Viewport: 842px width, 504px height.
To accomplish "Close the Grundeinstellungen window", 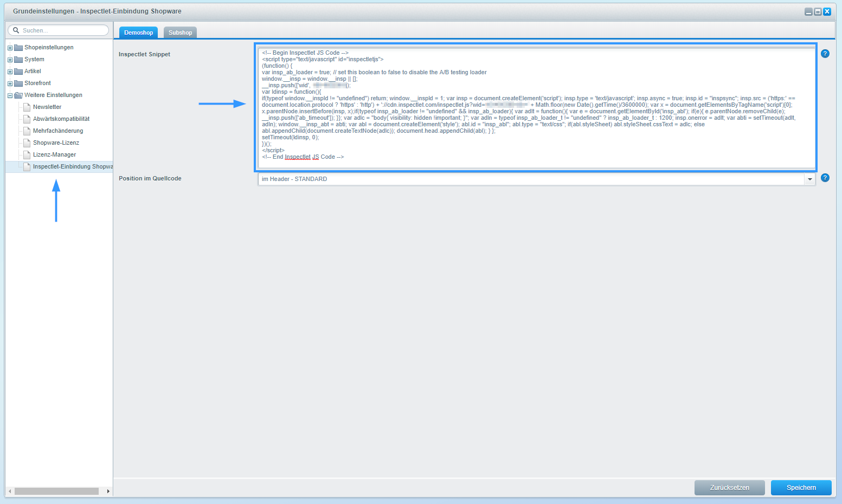I will pos(827,11).
